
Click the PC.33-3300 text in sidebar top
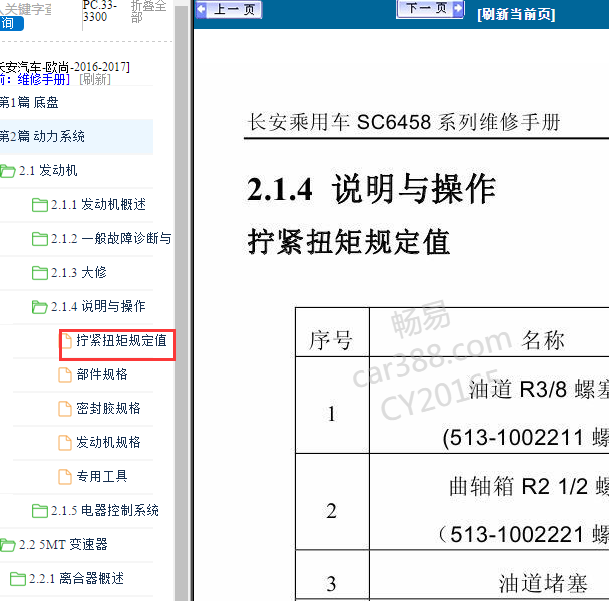(100, 11)
